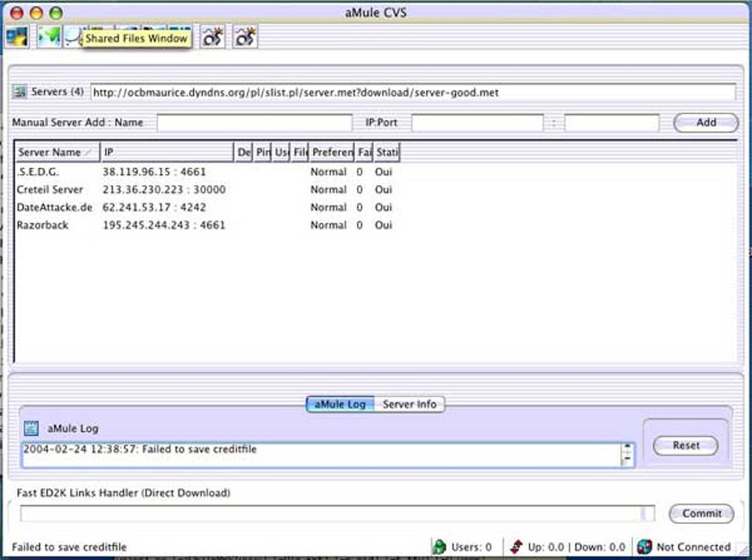Click the Stati column header
Viewport: 752px width, 560px height.
tap(386, 152)
